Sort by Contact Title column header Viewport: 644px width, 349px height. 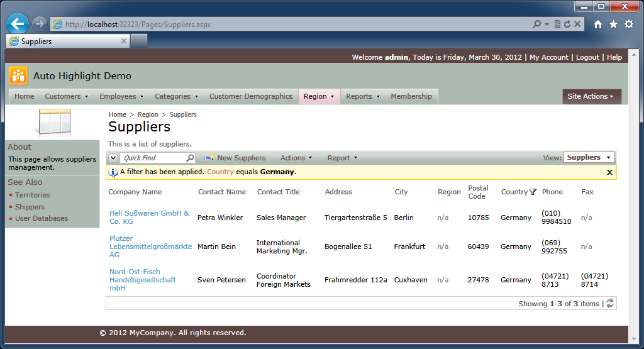279,192
